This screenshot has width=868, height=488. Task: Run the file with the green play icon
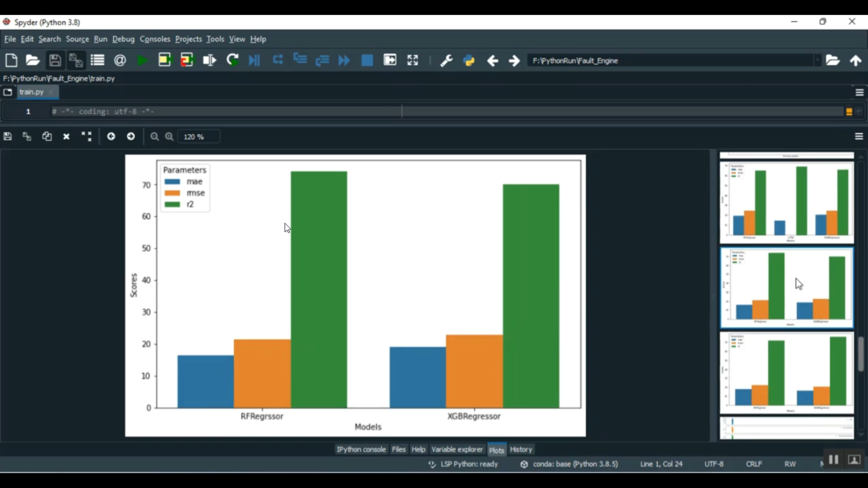[x=142, y=60]
